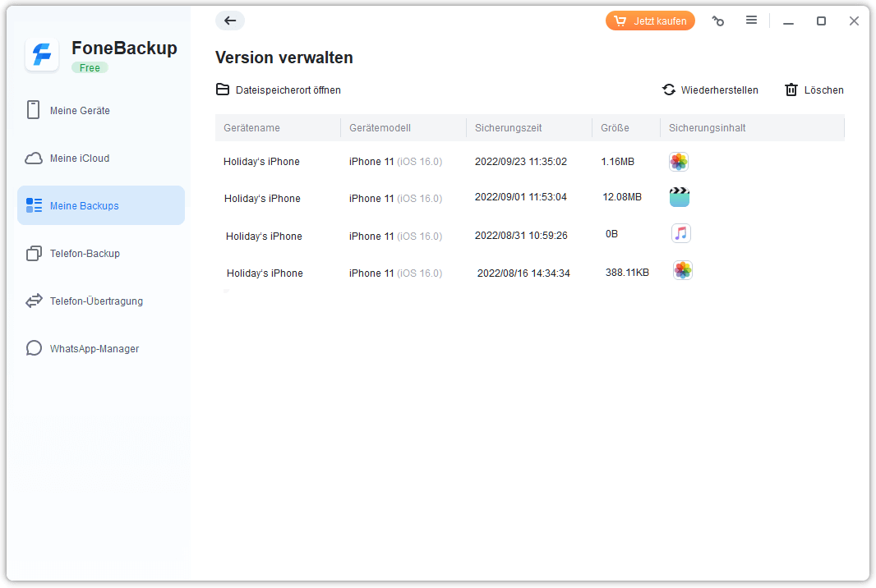Click the Jetzt kaufen button
This screenshot has width=876, height=588.
coord(650,21)
